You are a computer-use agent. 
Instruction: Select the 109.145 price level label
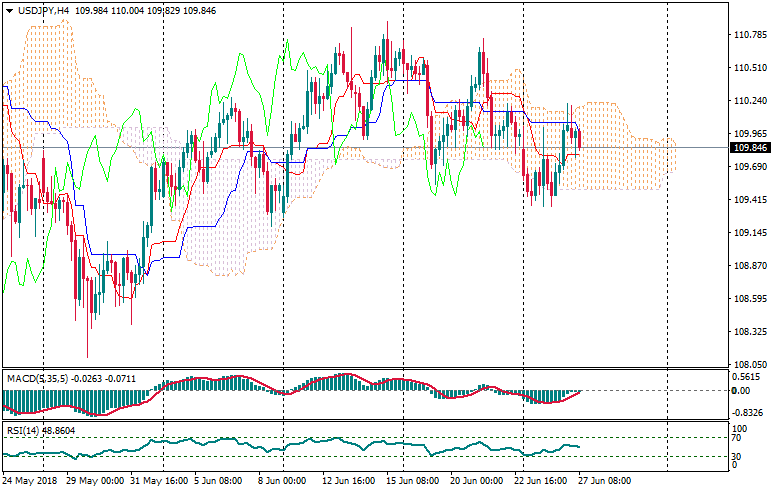tap(749, 233)
